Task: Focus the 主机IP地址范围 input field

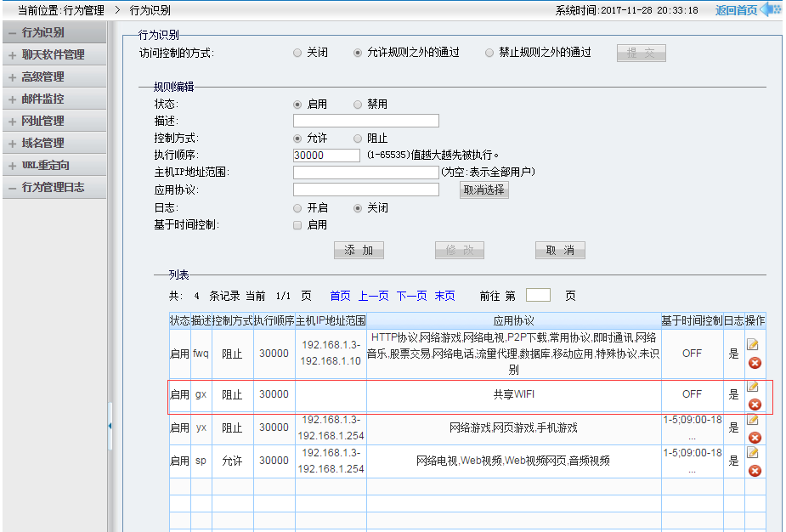Action: pyautogui.click(x=366, y=173)
